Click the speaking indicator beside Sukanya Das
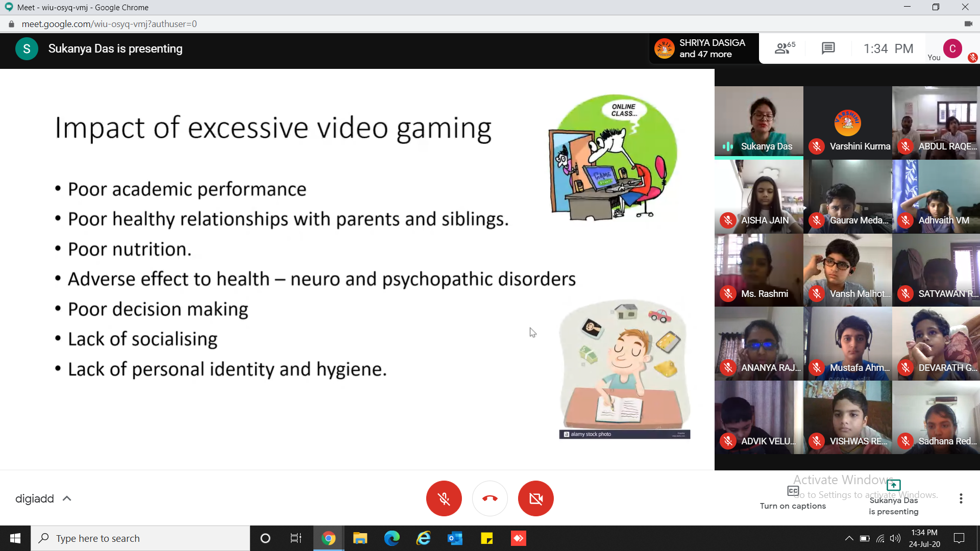The height and width of the screenshot is (551, 980). (x=728, y=146)
